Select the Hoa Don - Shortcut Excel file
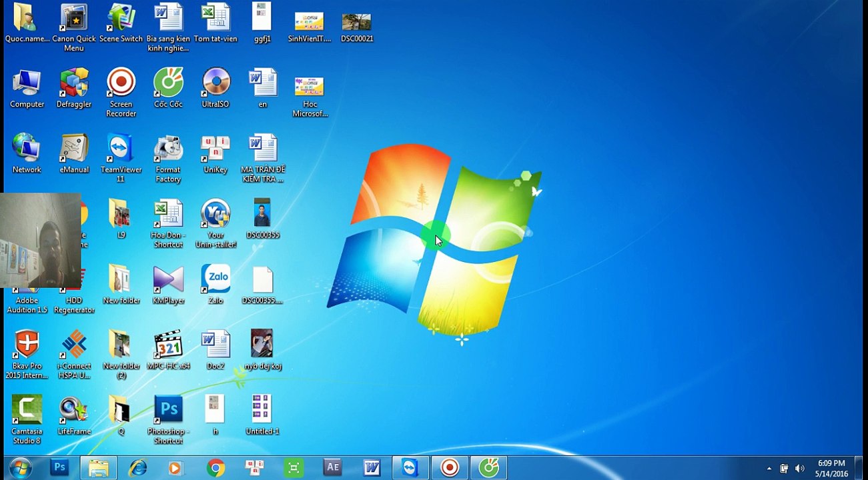The height and width of the screenshot is (480, 868). coord(168,223)
